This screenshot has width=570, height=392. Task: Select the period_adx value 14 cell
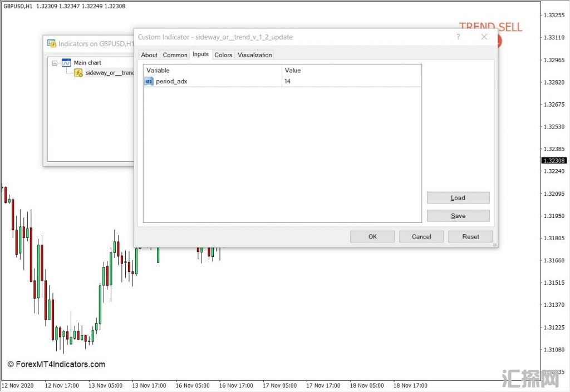click(351, 81)
